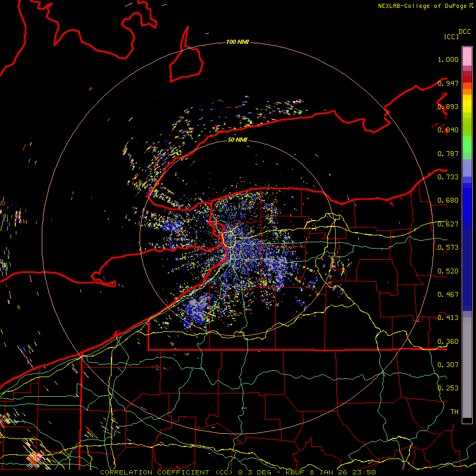Click the 0.787 legend value
This screenshot has height=476, width=476.
[x=448, y=153]
